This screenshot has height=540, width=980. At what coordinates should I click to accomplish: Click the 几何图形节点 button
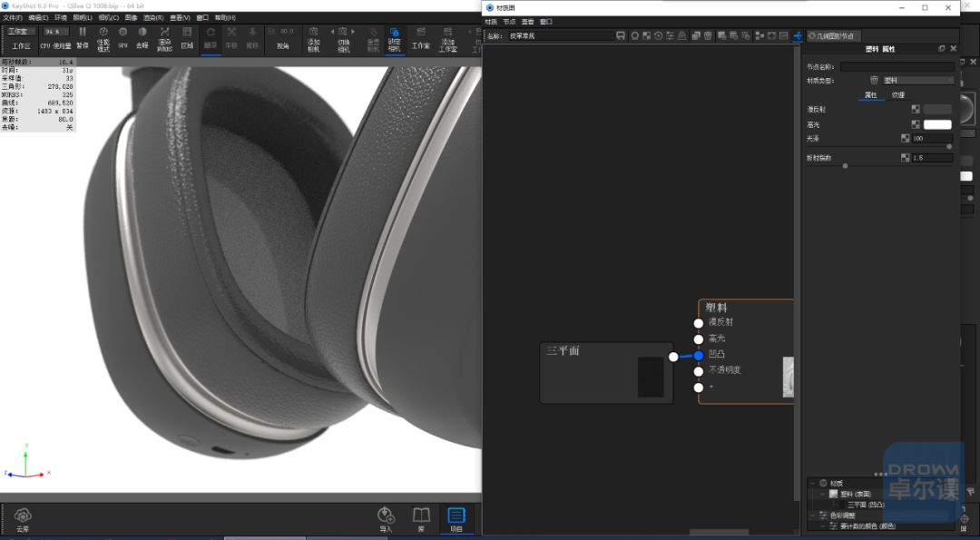834,36
